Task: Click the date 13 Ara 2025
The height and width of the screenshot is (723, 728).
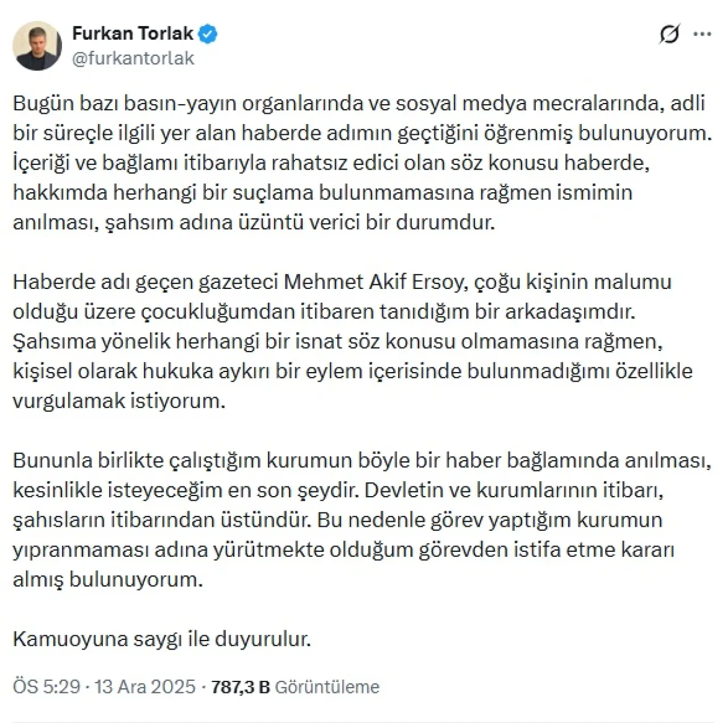Action: coord(145,687)
